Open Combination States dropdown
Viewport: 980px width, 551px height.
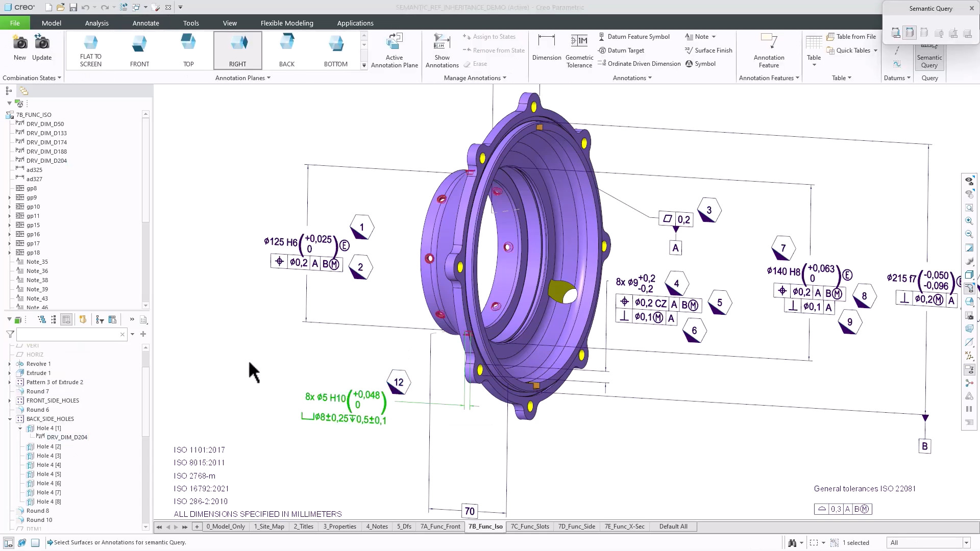click(x=32, y=78)
